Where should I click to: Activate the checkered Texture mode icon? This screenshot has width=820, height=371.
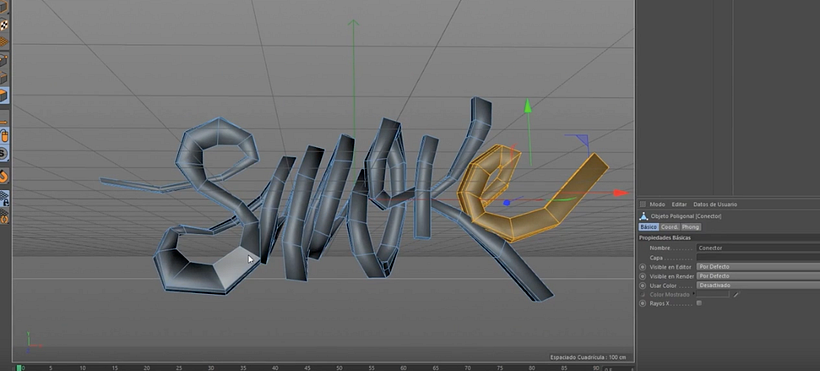click(4, 25)
